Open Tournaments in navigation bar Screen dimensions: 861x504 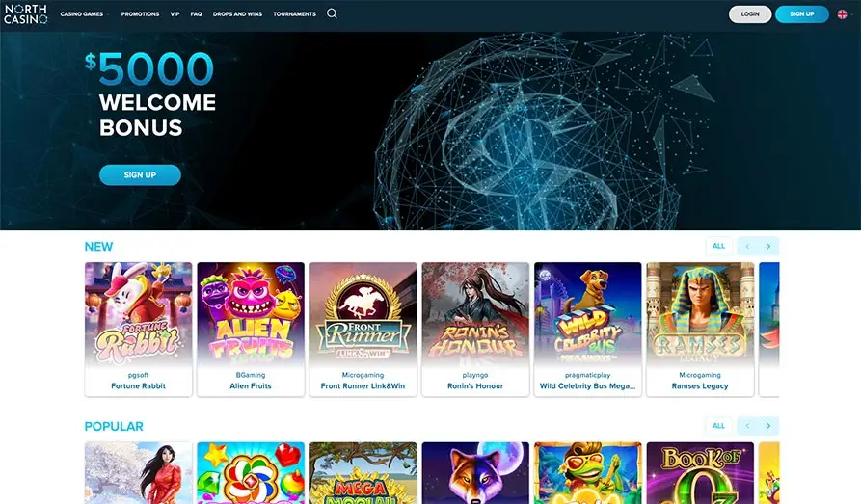click(x=294, y=14)
